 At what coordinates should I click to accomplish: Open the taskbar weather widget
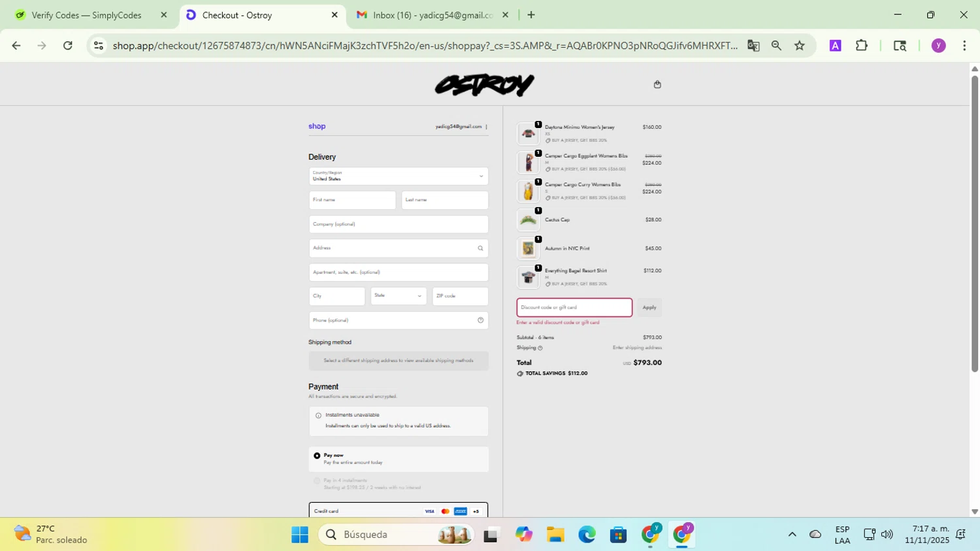[x=50, y=535]
